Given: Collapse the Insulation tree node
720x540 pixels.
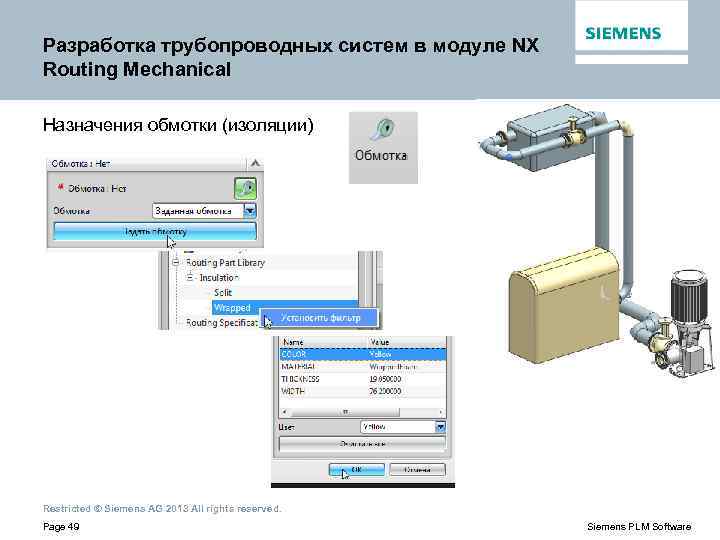Looking at the screenshot, I should pos(190,278).
